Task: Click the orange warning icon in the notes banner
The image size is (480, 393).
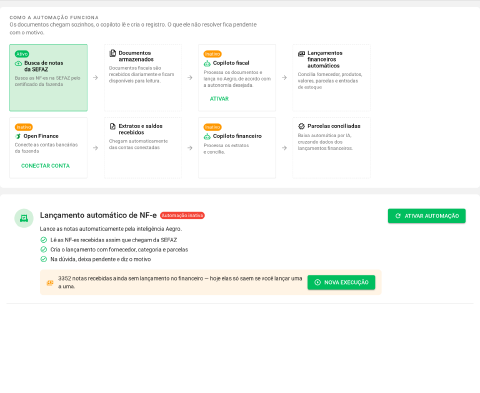Action: click(x=50, y=283)
